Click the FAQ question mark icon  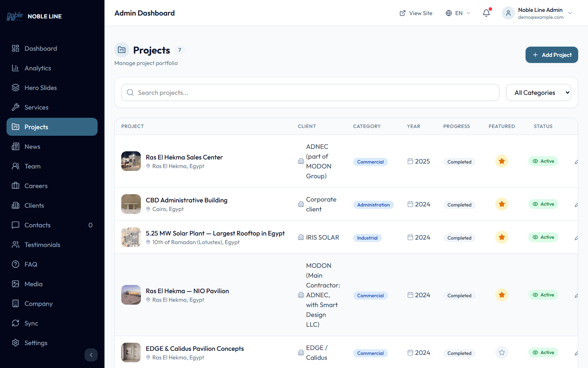[16, 264]
